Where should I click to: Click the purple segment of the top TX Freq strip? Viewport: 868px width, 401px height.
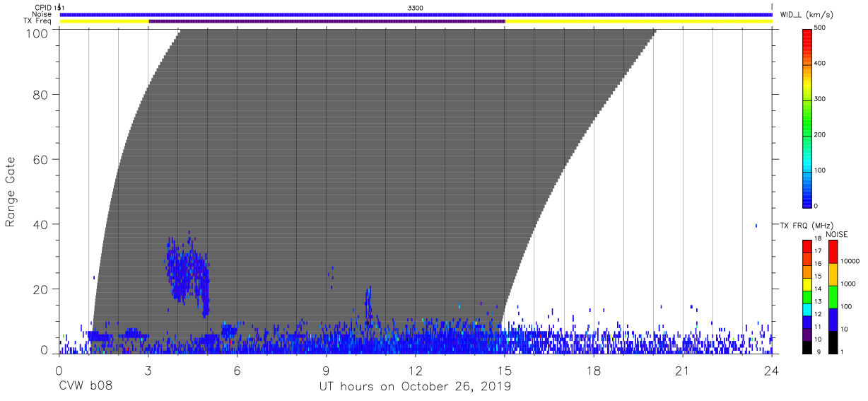click(x=327, y=21)
